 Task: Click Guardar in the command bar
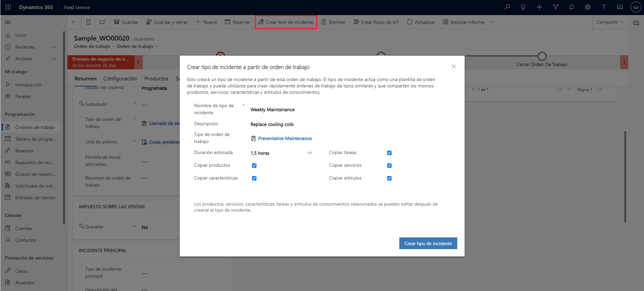coord(126,22)
